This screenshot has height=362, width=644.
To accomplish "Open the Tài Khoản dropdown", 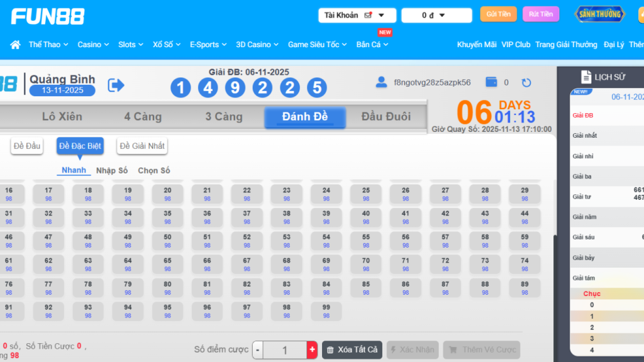I will 357,14.
